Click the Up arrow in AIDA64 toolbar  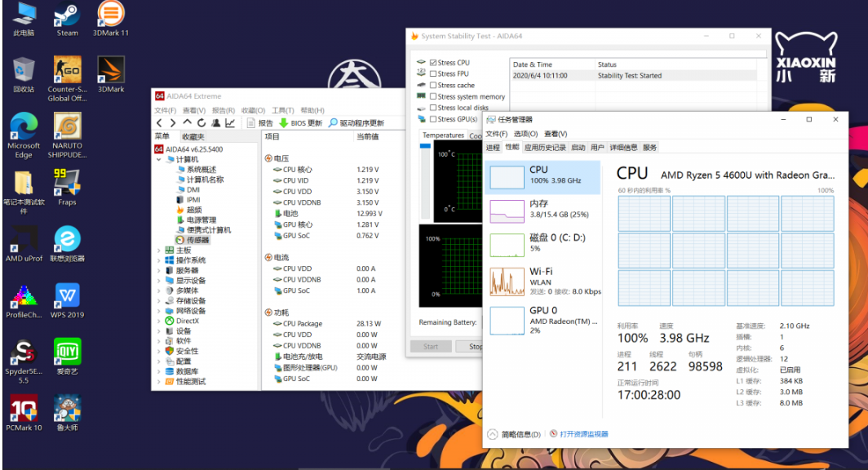pyautogui.click(x=187, y=123)
